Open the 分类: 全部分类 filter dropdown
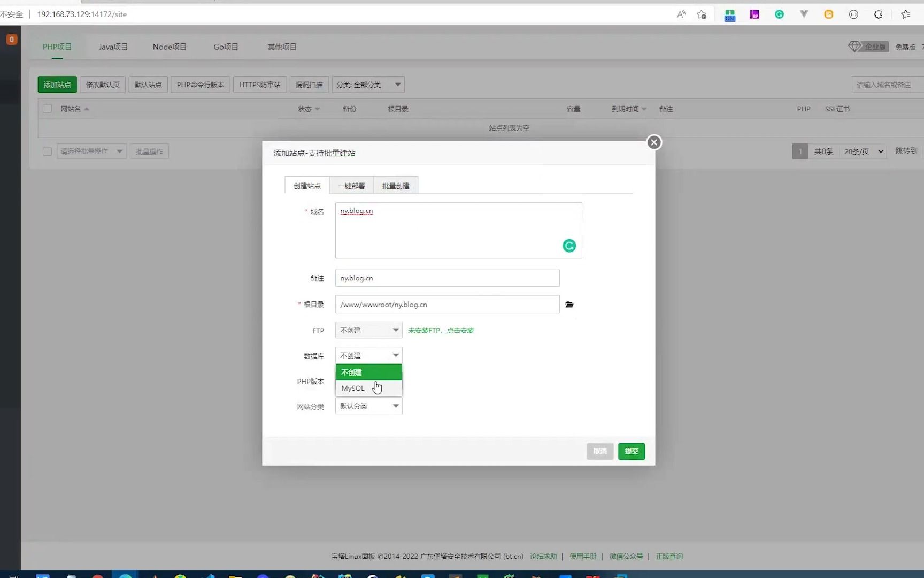This screenshot has width=924, height=578. tap(368, 84)
